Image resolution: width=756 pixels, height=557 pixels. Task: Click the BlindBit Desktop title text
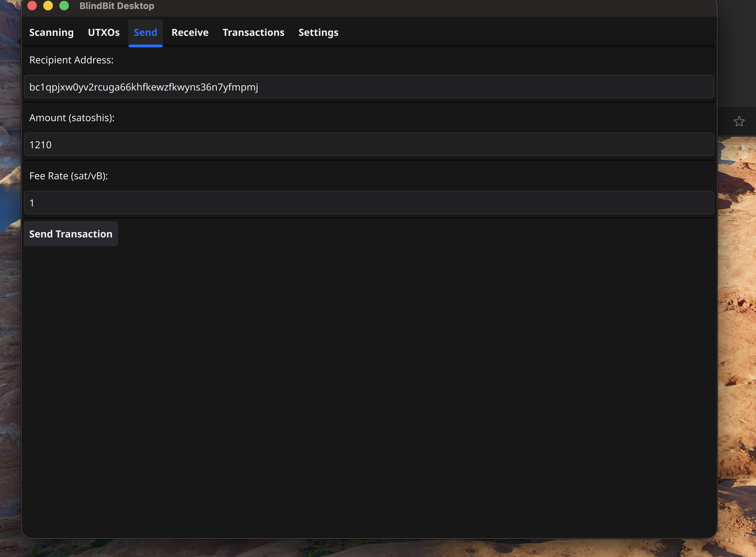tap(117, 6)
